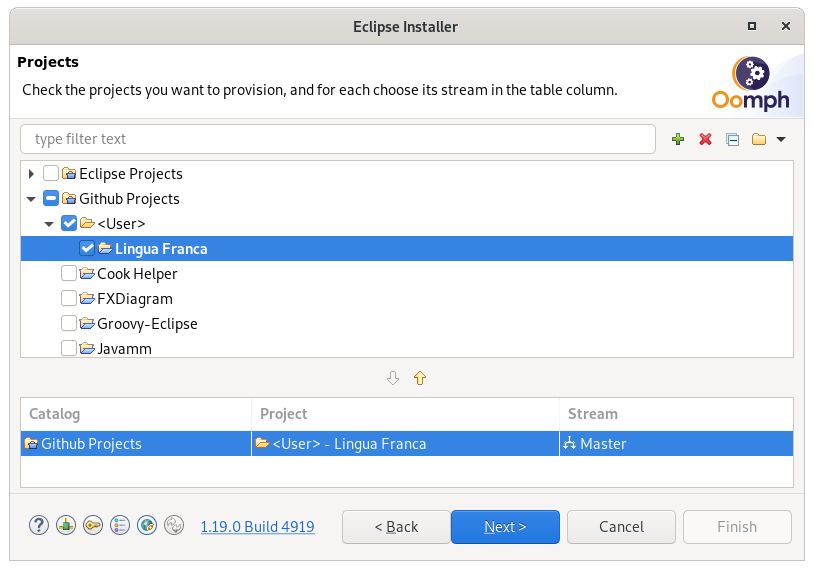Open the web links globe icon
814x570 pixels.
point(147,526)
